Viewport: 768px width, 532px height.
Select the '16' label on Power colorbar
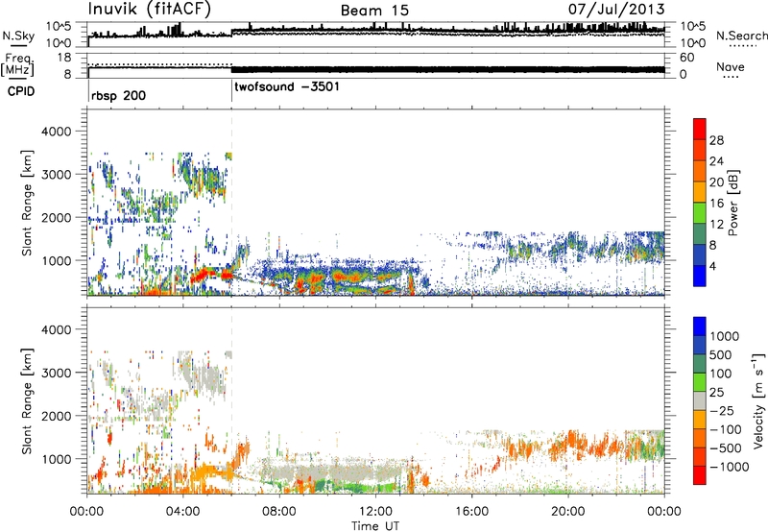pos(716,204)
